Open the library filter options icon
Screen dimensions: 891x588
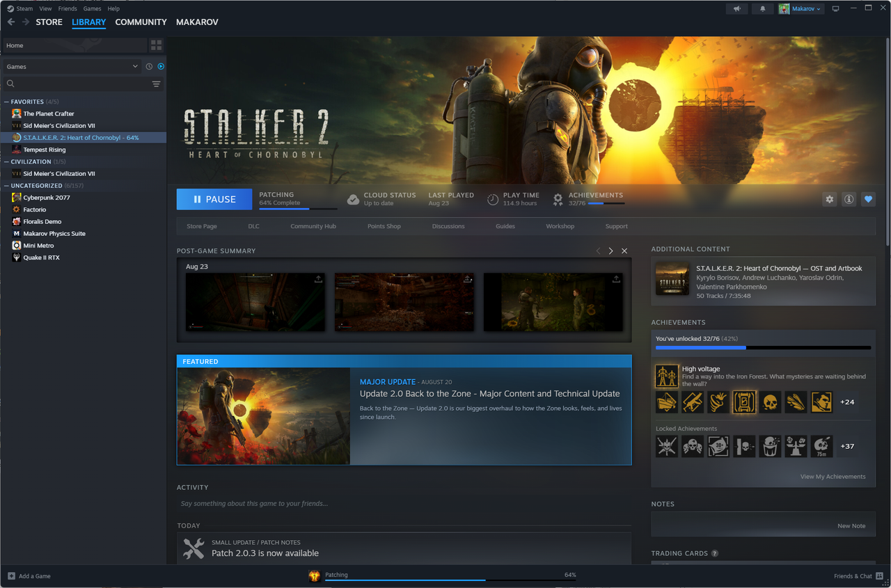(x=156, y=84)
